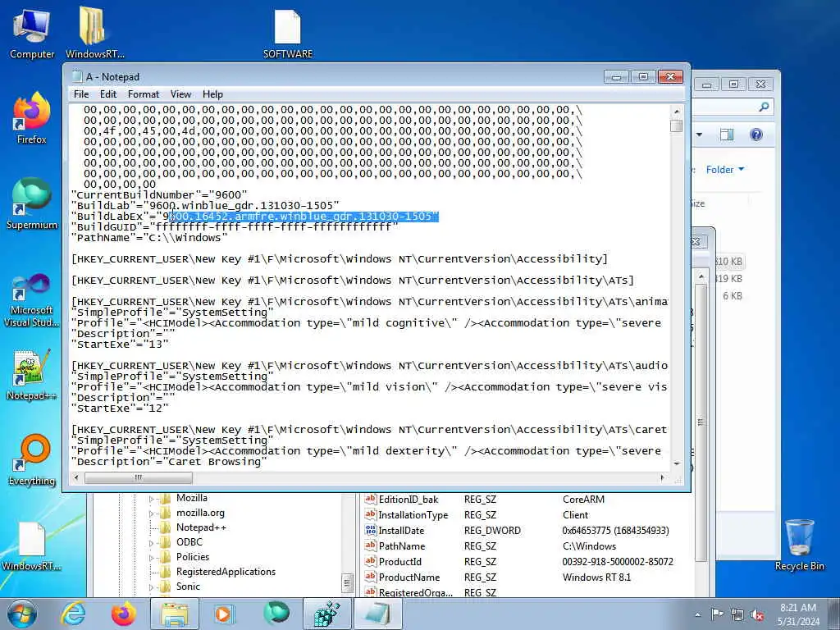Select the WindowsRT file icon at bottom-left desktop
The width and height of the screenshot is (840, 630).
pos(32,546)
